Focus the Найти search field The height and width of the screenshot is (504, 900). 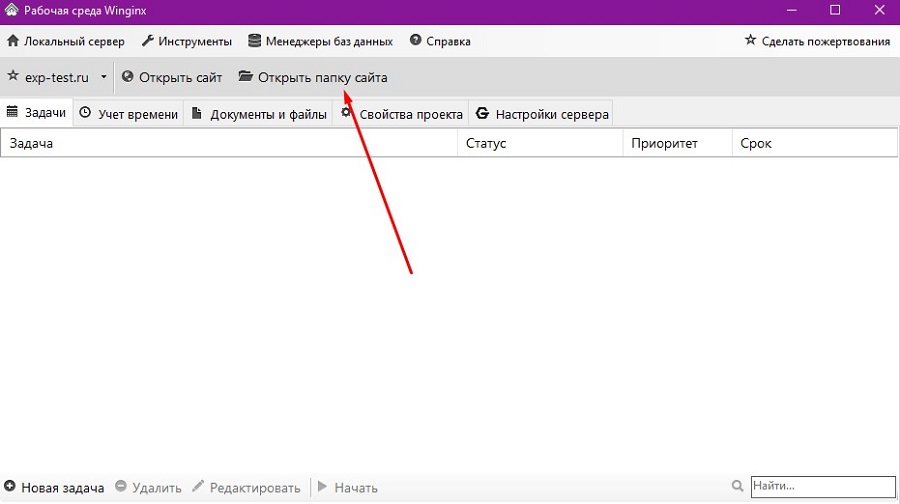coord(823,486)
